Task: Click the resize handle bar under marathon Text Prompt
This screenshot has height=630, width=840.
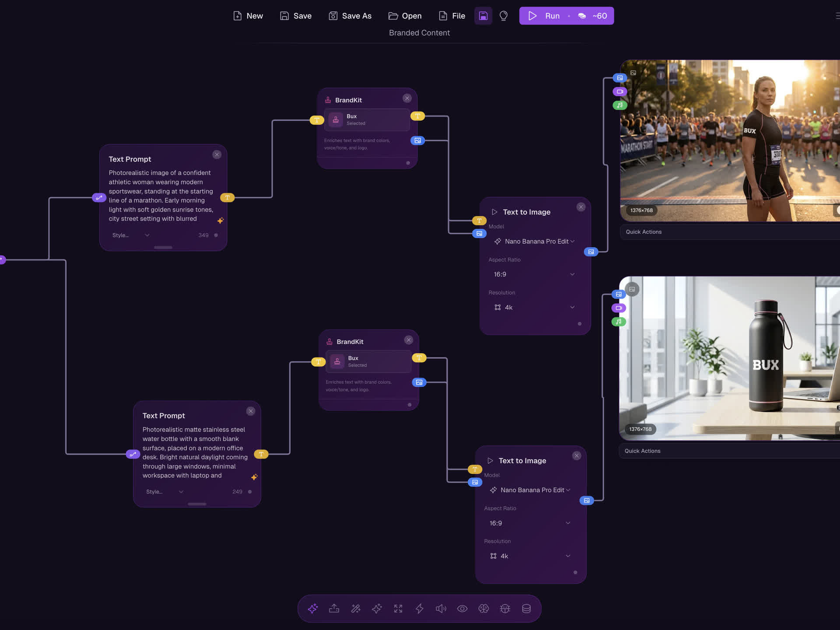Action: [163, 248]
